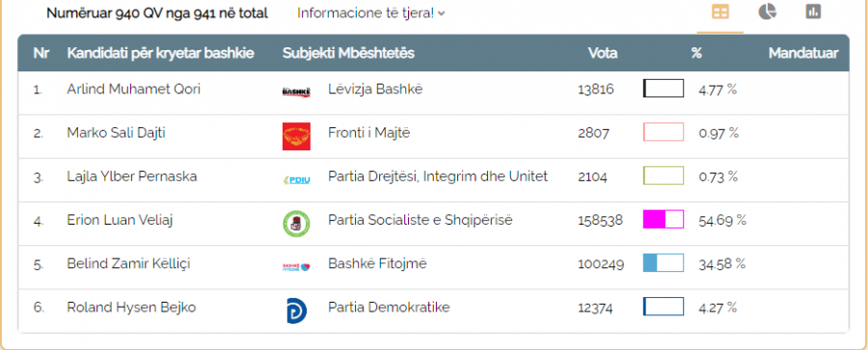868x350 pixels.
Task: Switch to pie chart view
Action: (x=767, y=12)
